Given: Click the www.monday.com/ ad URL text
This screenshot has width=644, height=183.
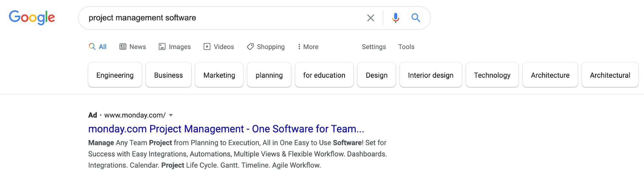Looking at the screenshot, I should click(135, 115).
